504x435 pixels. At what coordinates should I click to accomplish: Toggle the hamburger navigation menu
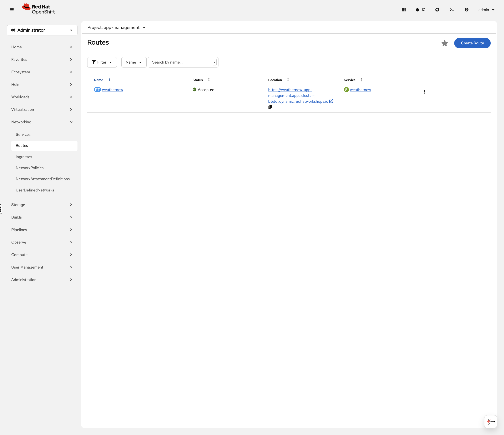(12, 10)
